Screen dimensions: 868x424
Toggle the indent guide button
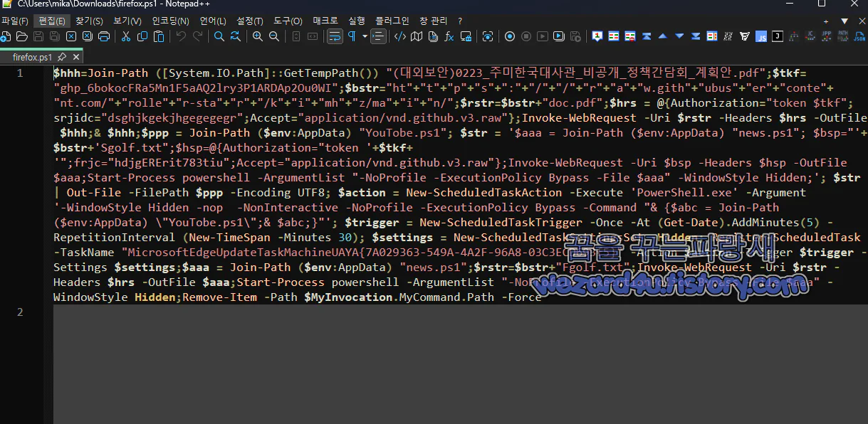[378, 36]
